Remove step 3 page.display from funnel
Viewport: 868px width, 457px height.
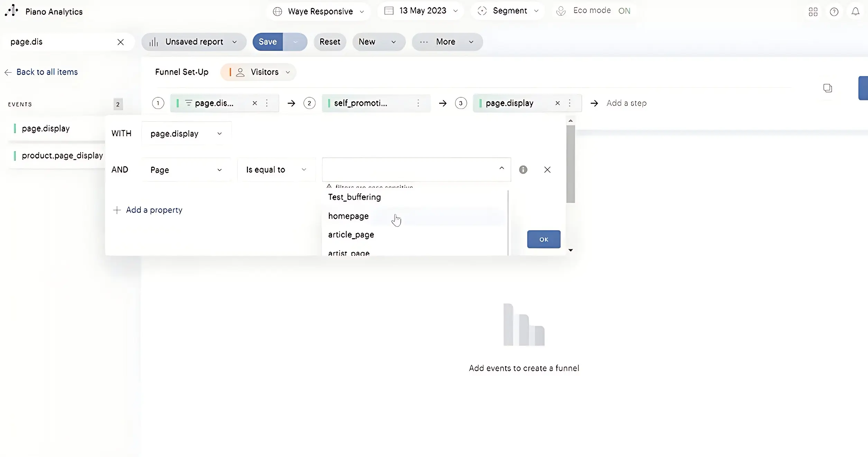click(557, 103)
